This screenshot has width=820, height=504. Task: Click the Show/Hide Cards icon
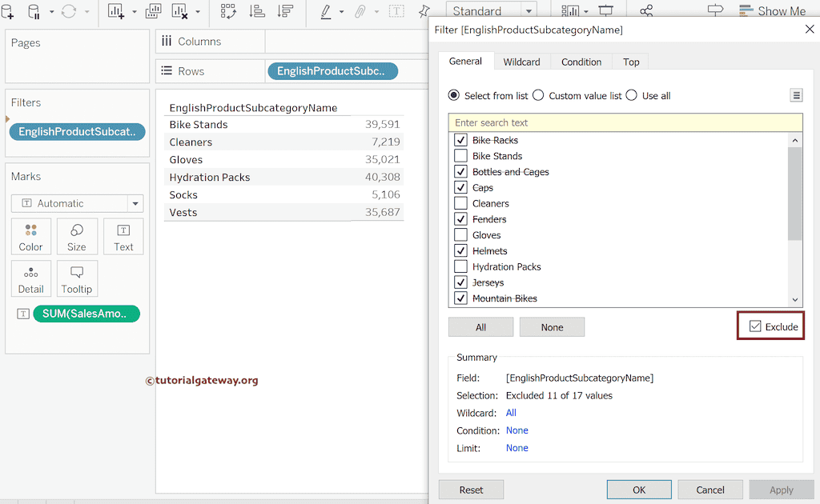570,11
